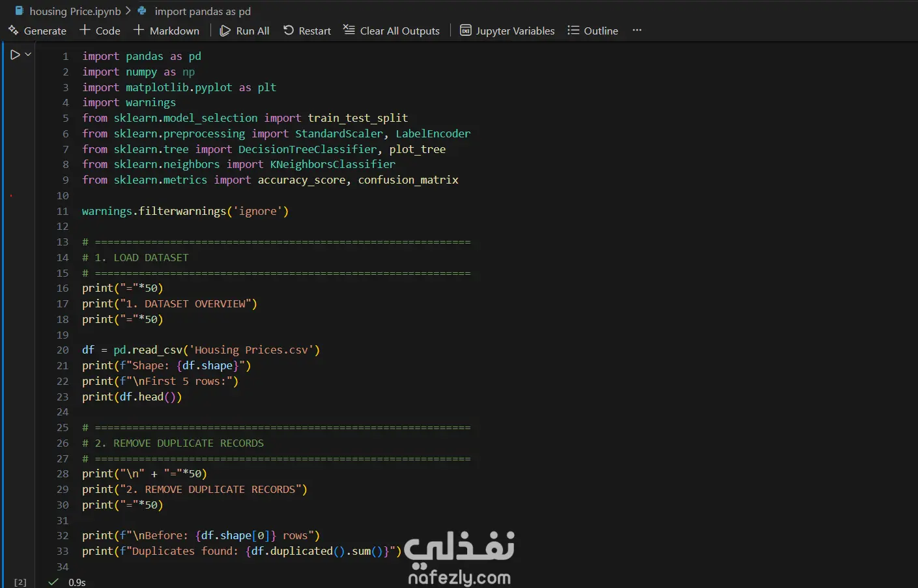This screenshot has width=918, height=588.
Task: Click the print("2. REMOVE DUPLICATE RECORDS") line
Action: point(194,489)
